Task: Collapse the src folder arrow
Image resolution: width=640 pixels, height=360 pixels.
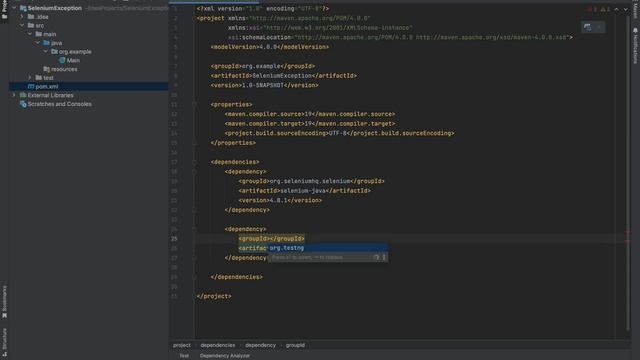Action: (x=22, y=25)
